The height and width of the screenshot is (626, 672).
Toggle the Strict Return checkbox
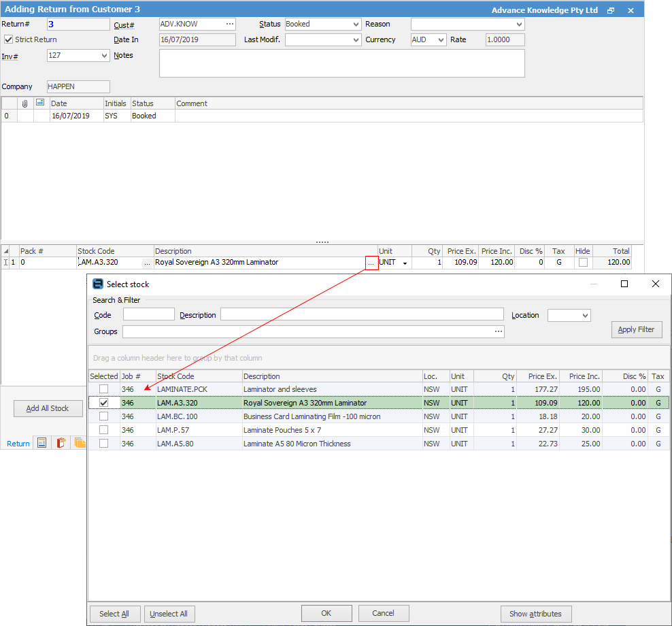point(8,39)
